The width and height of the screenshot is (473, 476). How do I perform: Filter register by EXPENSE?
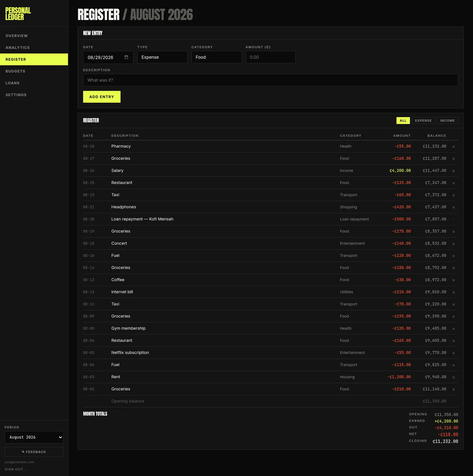click(x=423, y=121)
